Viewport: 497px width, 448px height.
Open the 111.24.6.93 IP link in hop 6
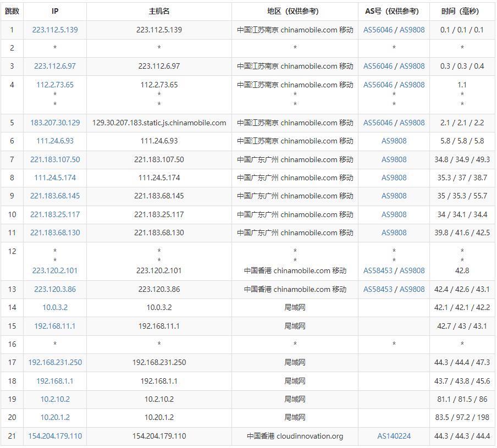[55, 141]
